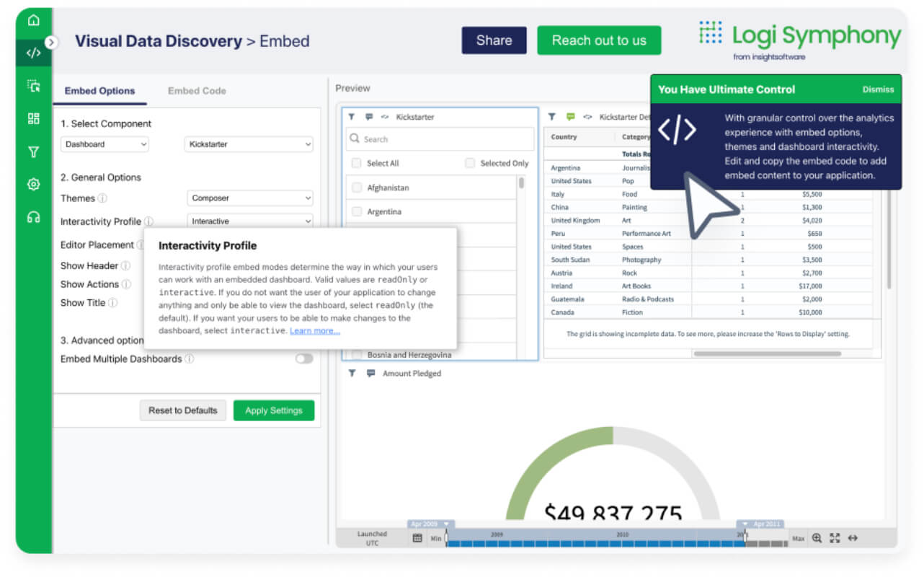Screen dimensions: 924x577
Task: Open the dashboard grid icon in sidebar
Action: pos(33,118)
